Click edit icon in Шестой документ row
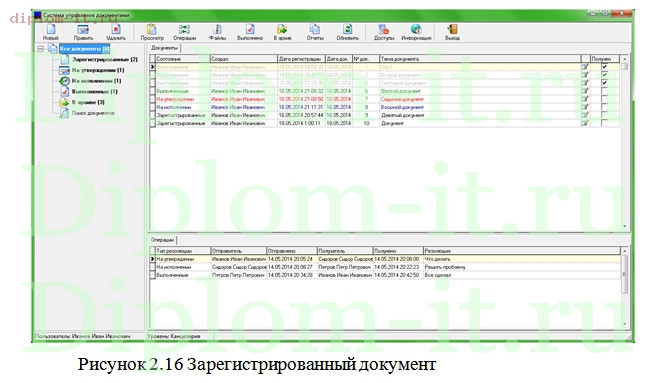Viewport: 659px width, 383px height. pos(585,91)
